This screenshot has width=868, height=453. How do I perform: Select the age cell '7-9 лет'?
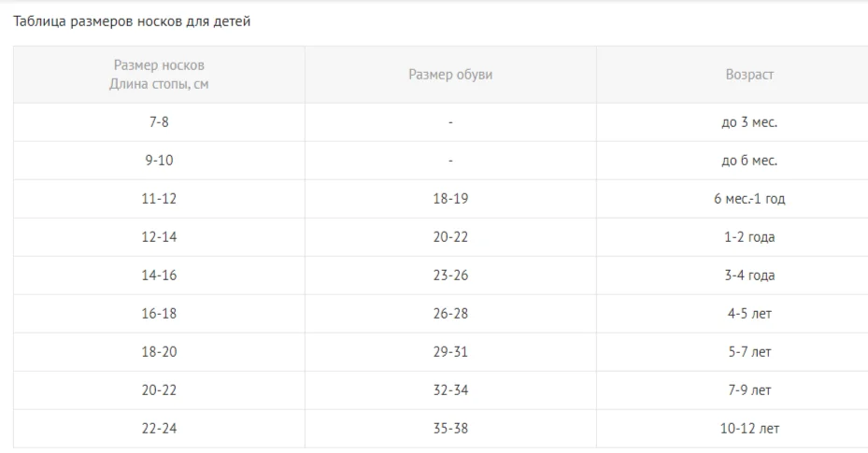coord(749,390)
